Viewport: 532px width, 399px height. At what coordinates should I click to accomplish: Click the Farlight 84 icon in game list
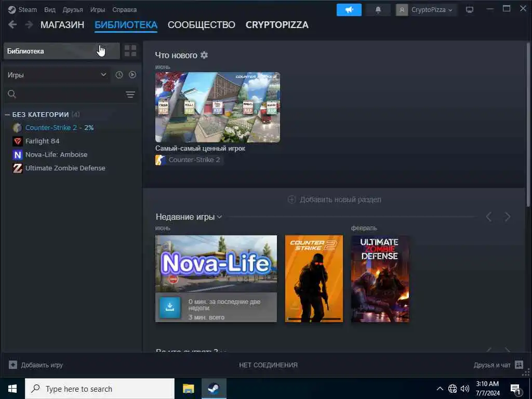coord(17,141)
